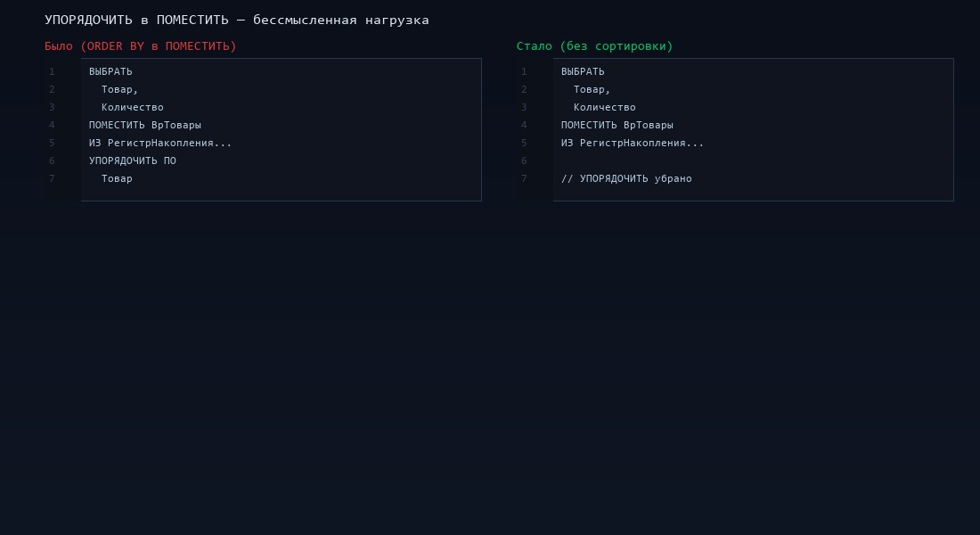Click the Товар, line in right snippet
Image resolution: width=980 pixels, height=535 pixels.
(591, 89)
